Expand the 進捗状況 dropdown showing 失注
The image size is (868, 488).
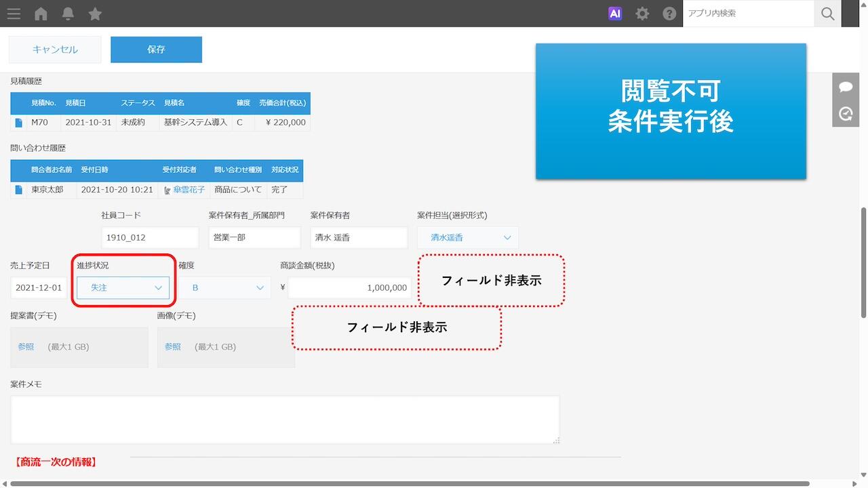point(123,287)
